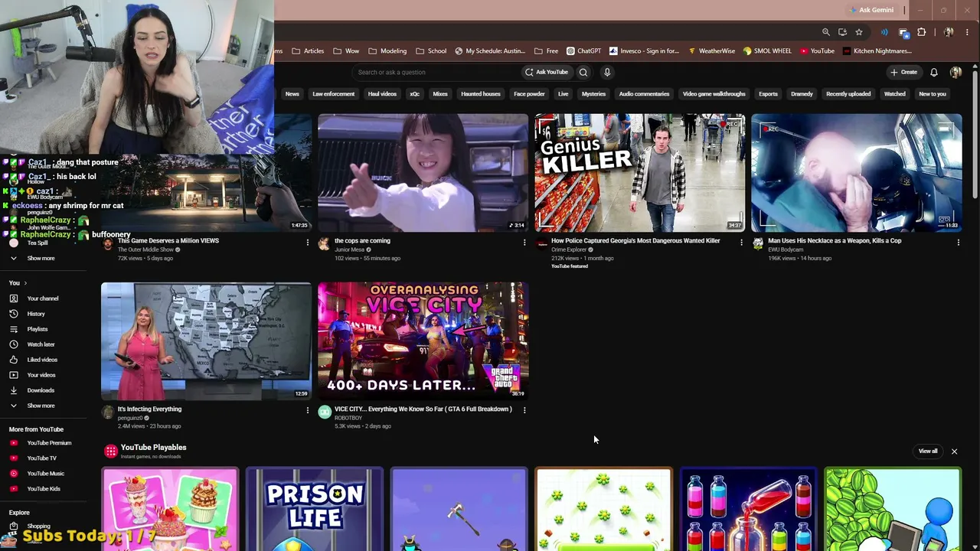The height and width of the screenshot is (551, 980).
Task: Open Playlists from the sidebar
Action: tap(38, 329)
